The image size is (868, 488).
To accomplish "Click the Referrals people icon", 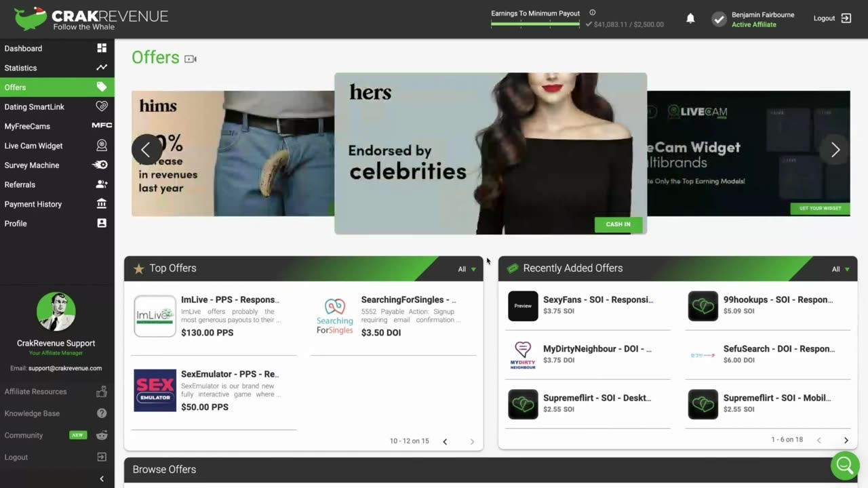I will pyautogui.click(x=102, y=184).
